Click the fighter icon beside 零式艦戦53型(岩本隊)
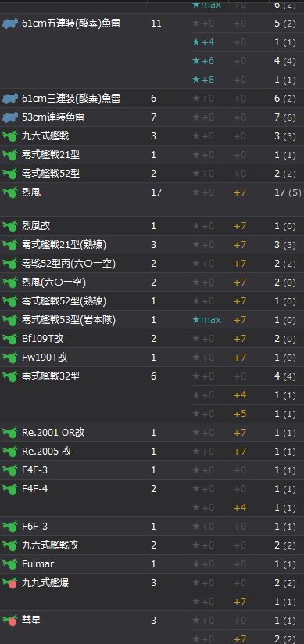The image size is (304, 644). click(x=10, y=320)
